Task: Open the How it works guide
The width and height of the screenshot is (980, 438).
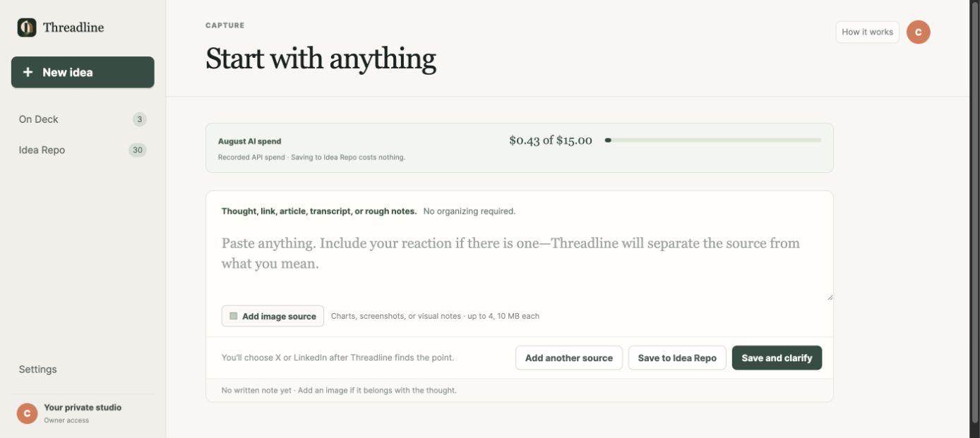Action: click(x=867, y=32)
